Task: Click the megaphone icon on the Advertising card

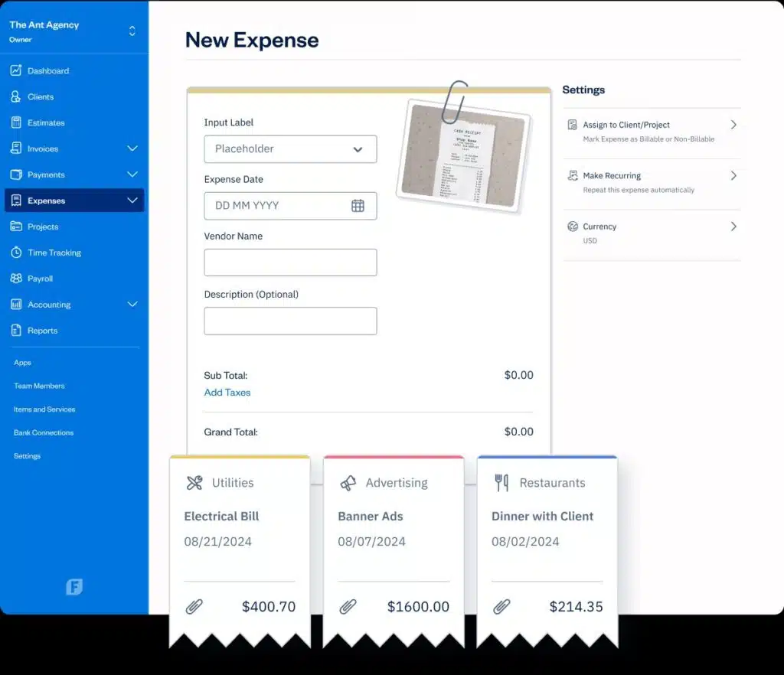Action: 348,483
